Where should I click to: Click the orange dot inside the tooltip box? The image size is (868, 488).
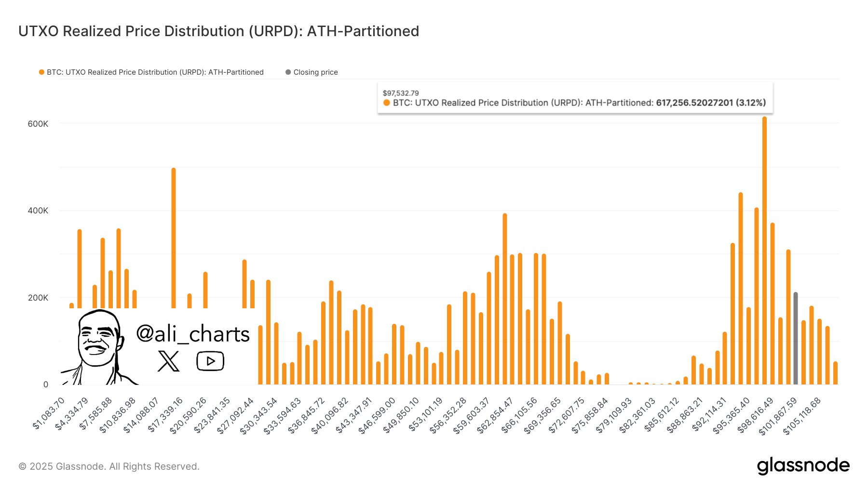click(386, 103)
